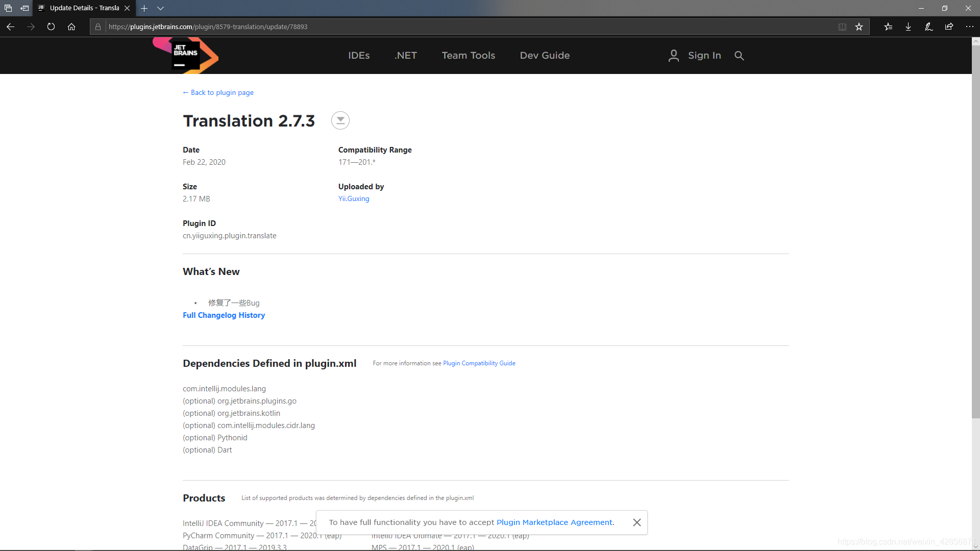Image resolution: width=980 pixels, height=551 pixels.
Task: Open the Dev Guide menu item
Action: pos(545,56)
